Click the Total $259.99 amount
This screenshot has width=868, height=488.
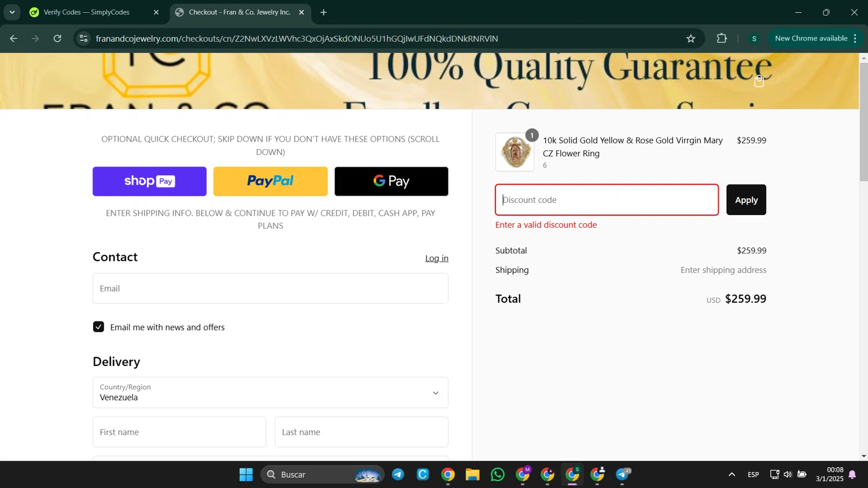click(745, 299)
